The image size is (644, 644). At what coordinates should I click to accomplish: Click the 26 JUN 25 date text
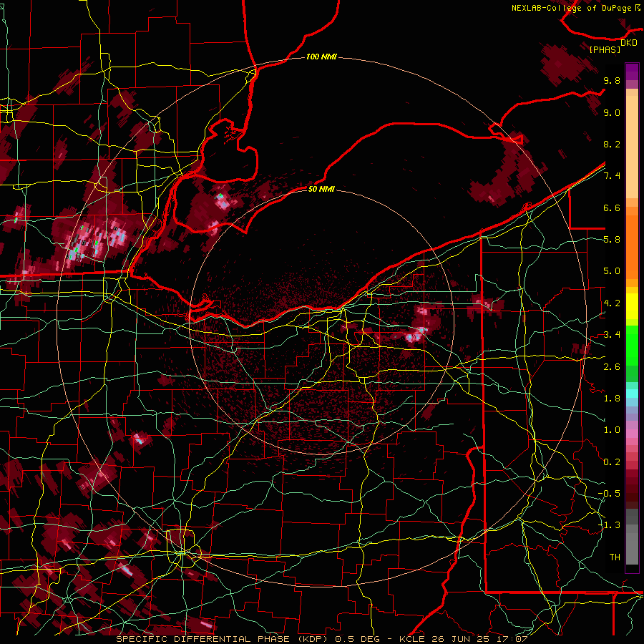coord(459,639)
